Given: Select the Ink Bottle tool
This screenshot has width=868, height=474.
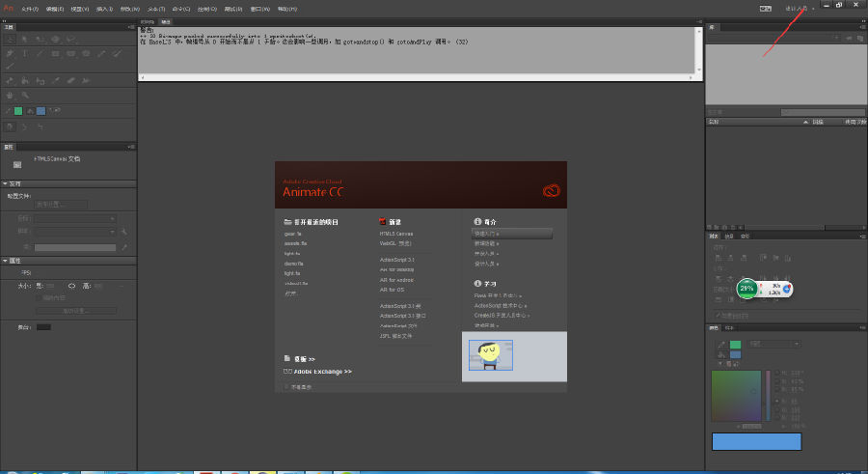Looking at the screenshot, I should 40,81.
